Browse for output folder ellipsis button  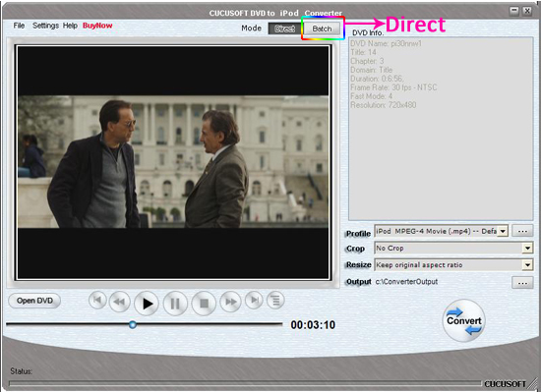point(522,283)
